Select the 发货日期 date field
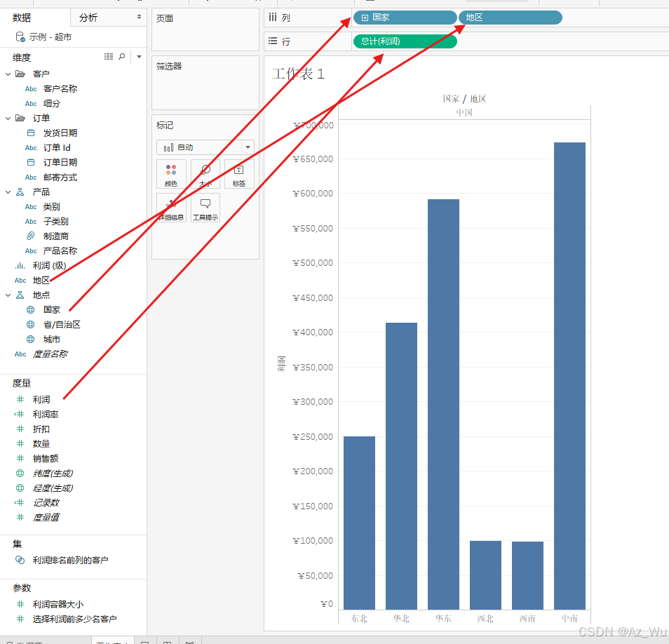 pos(60,133)
